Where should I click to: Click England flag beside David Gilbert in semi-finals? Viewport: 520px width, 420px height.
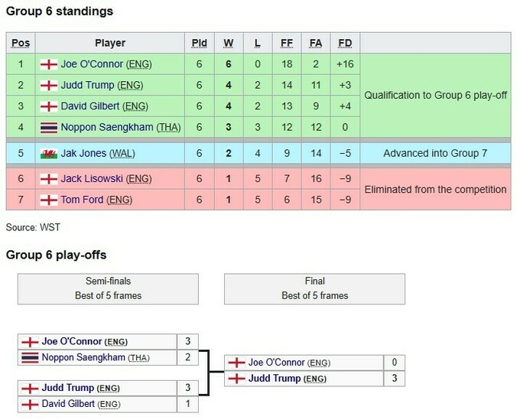[30, 403]
